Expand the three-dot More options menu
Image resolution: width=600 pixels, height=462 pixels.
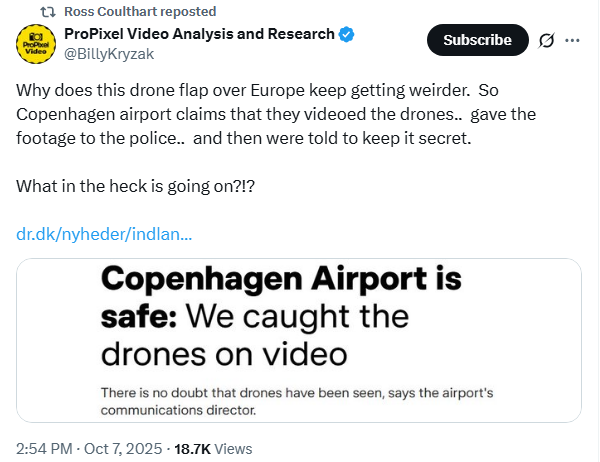[573, 41]
